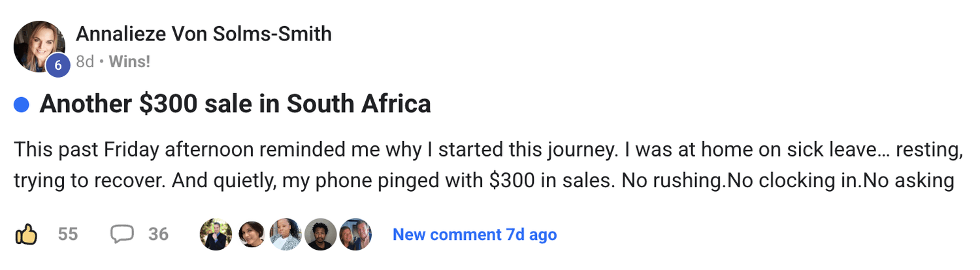Open the Wins! category link
Image resolution: width=980 pixels, height=270 pixels.
(129, 62)
